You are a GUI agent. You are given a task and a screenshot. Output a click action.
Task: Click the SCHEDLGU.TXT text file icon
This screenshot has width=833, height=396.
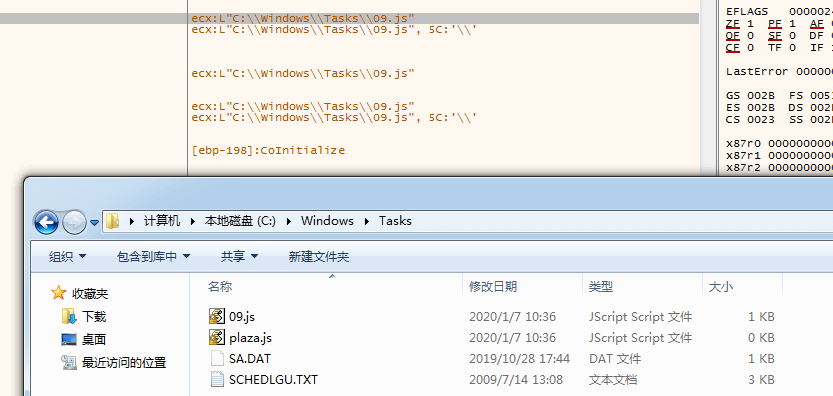[x=217, y=380]
